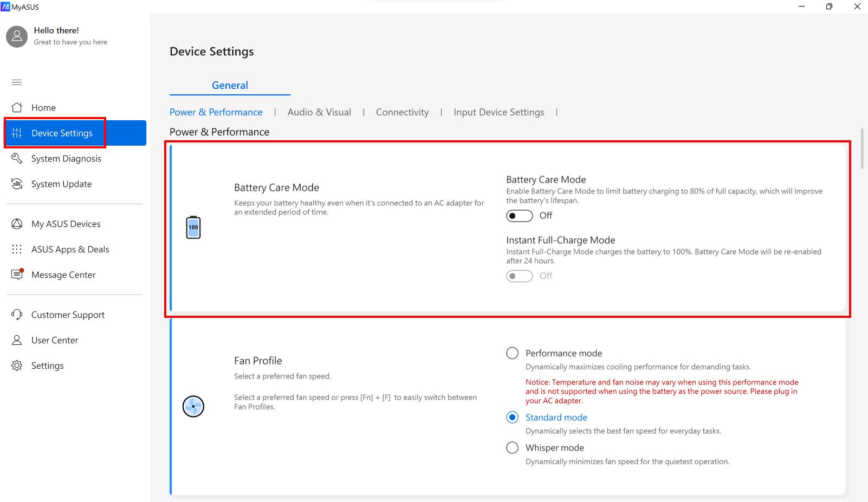Open System Diagnosis from the sidebar

coord(17,158)
